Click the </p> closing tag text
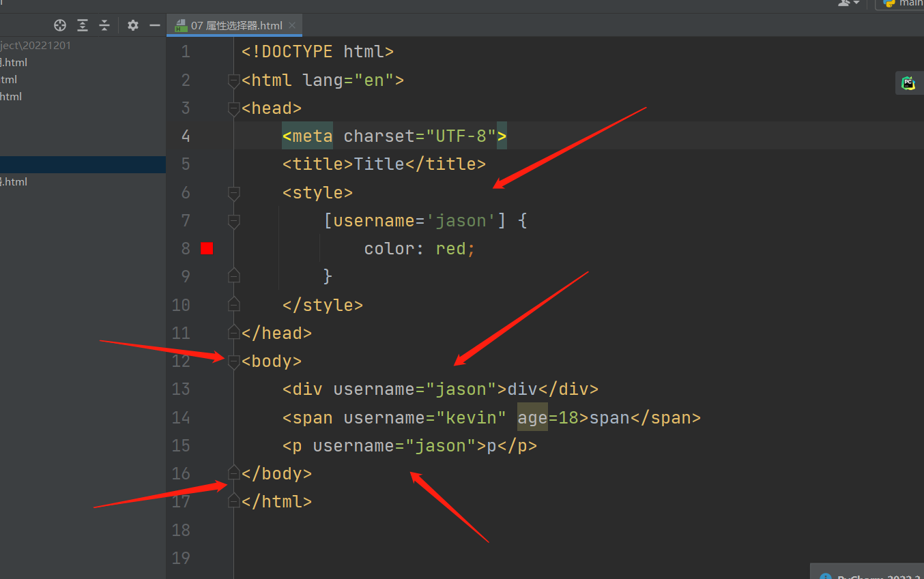The width and height of the screenshot is (924, 579). [x=517, y=445]
